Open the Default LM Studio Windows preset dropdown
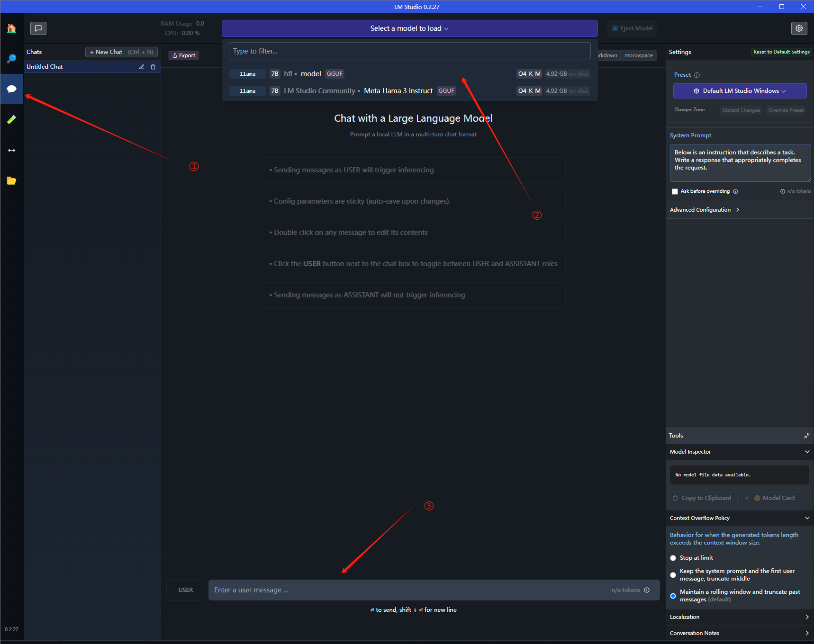 coord(740,91)
